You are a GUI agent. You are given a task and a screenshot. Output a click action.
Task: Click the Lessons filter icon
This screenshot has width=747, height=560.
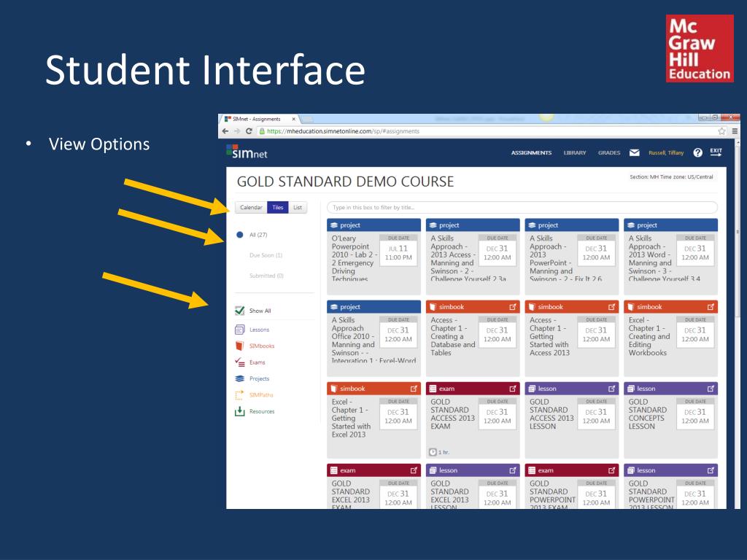pyautogui.click(x=239, y=330)
